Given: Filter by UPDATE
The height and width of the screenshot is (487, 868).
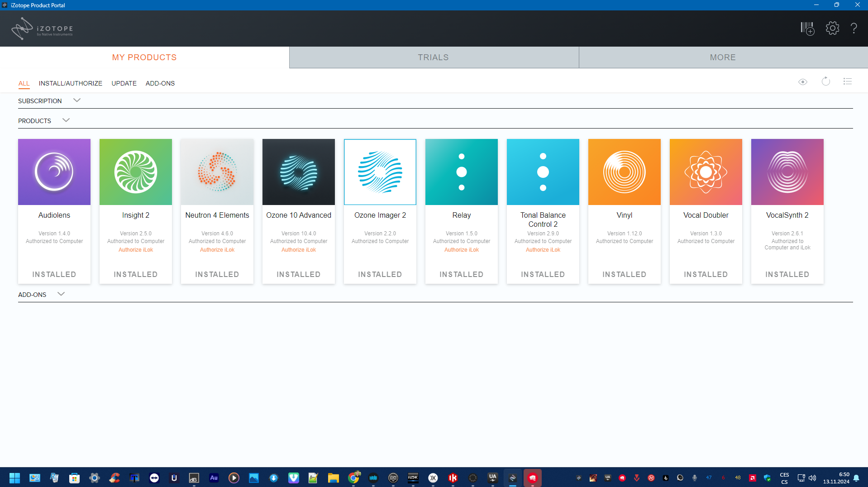Looking at the screenshot, I should (124, 83).
